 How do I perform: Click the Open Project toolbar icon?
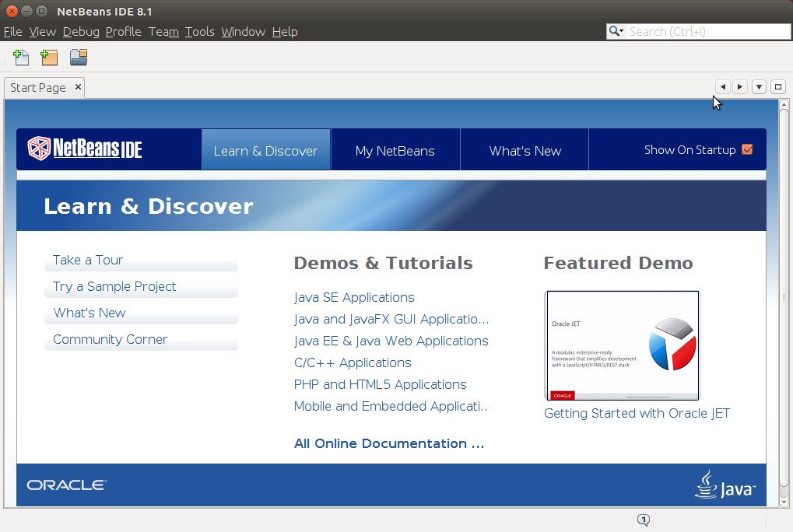(79, 58)
